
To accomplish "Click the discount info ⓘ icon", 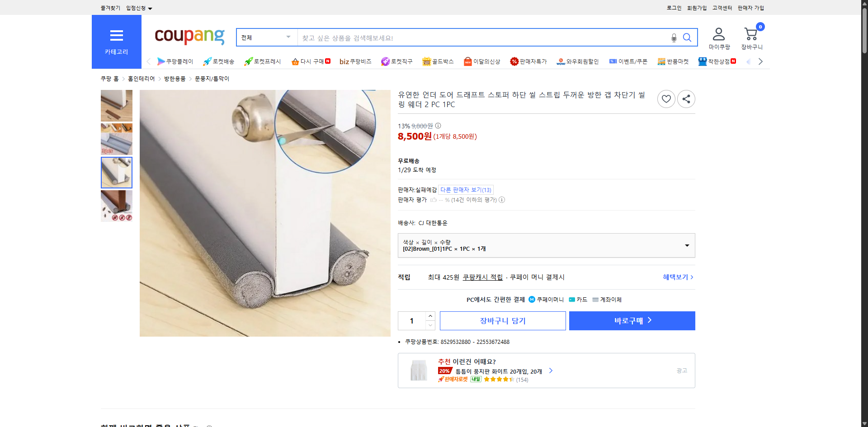I will point(437,126).
